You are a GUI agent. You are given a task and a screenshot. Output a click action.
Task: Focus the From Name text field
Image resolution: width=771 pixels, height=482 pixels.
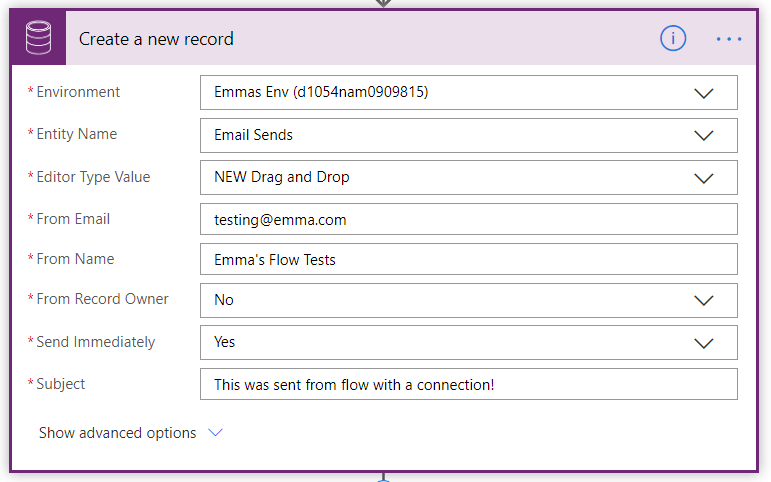(468, 260)
